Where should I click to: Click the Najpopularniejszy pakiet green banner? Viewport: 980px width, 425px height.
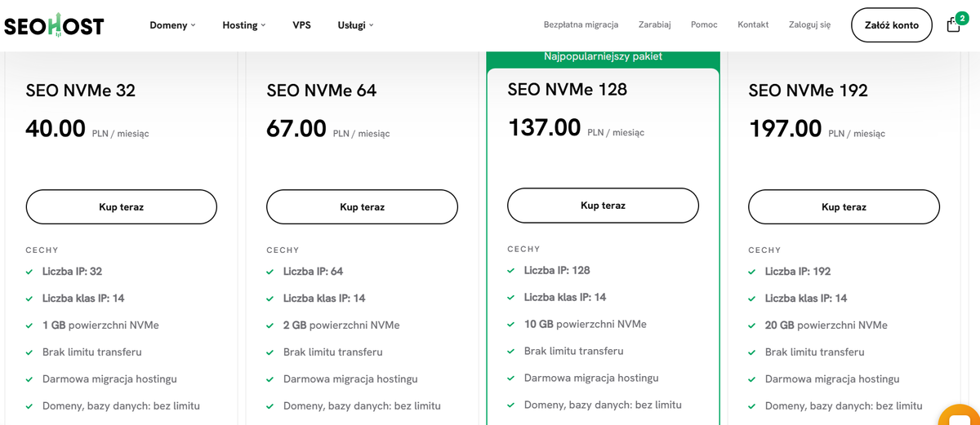[603, 57]
